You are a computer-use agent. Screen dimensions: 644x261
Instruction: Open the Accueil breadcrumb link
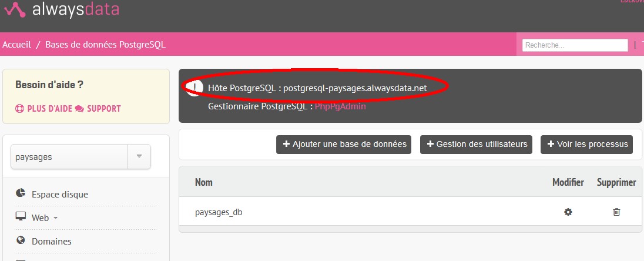[17, 45]
